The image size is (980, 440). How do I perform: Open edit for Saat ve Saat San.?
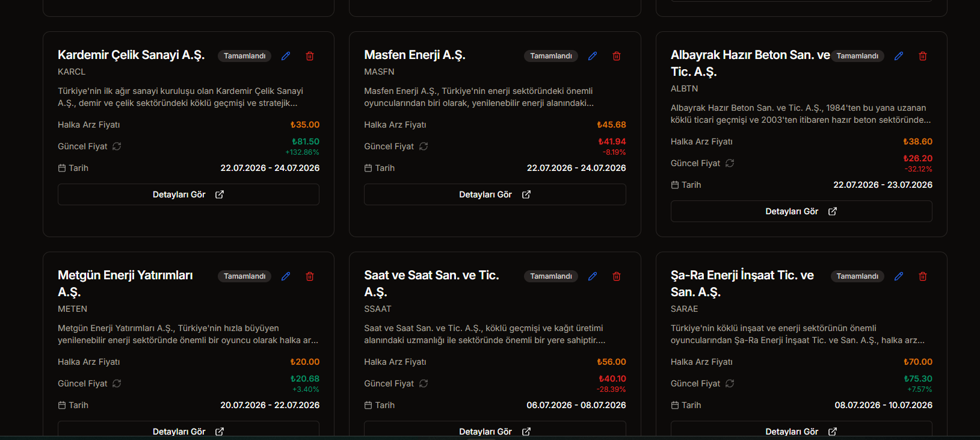(593, 276)
